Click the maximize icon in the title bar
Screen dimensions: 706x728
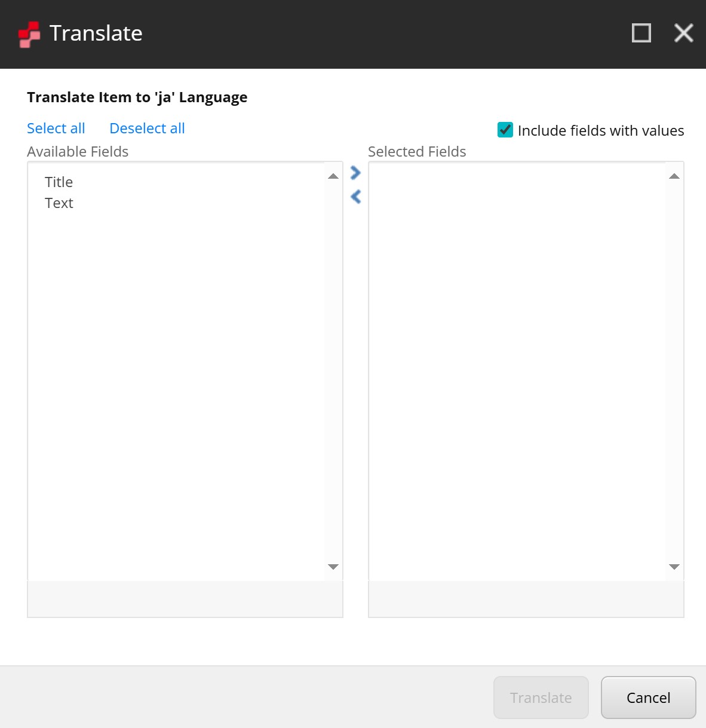(640, 33)
